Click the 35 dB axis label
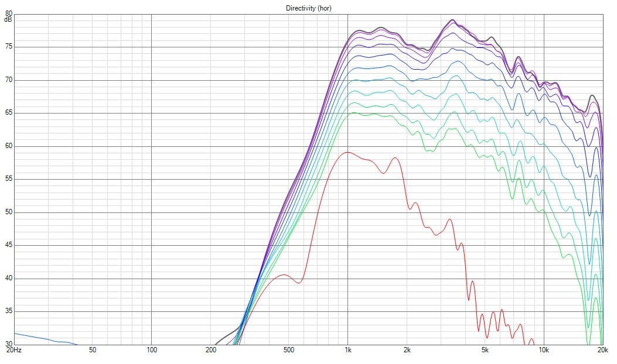The height and width of the screenshot is (364, 617). 9,311
